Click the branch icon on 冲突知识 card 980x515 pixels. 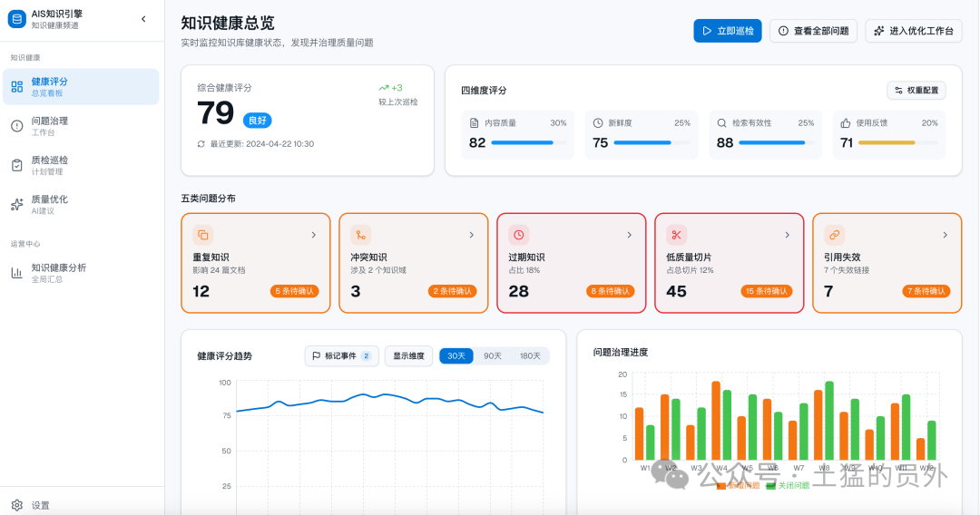pos(361,235)
